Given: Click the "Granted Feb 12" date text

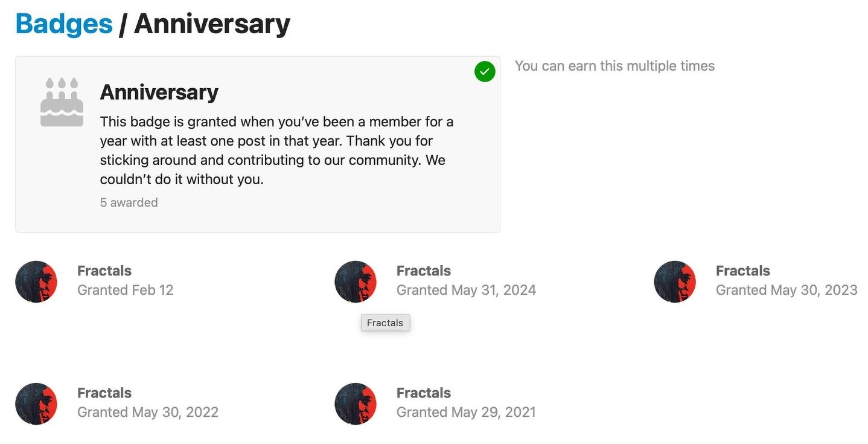Looking at the screenshot, I should click(126, 291).
